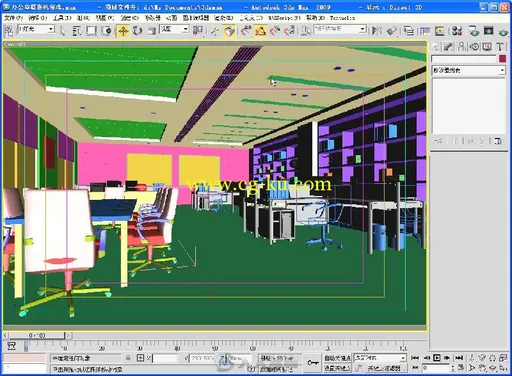The height and width of the screenshot is (376, 512).
Task: Toggle Selection Lock in status bar
Action: pyautogui.click(x=128, y=358)
